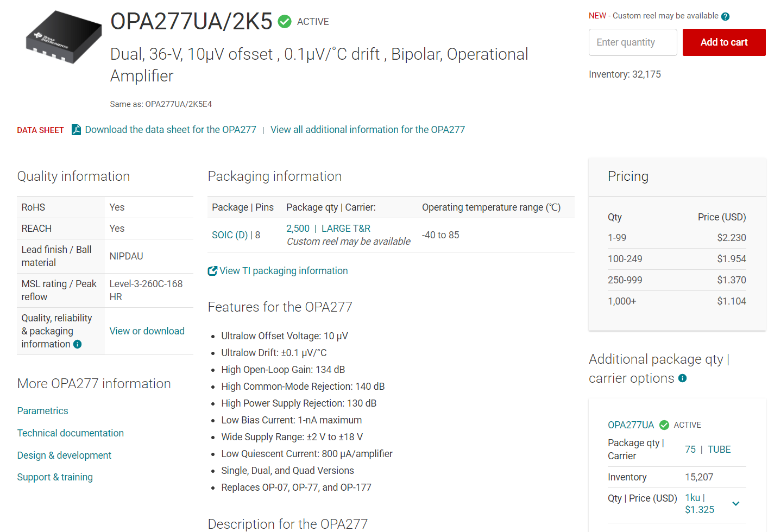The height and width of the screenshot is (532, 768).
Task: Click the 1ku | $1.325 price link
Action: (700, 504)
